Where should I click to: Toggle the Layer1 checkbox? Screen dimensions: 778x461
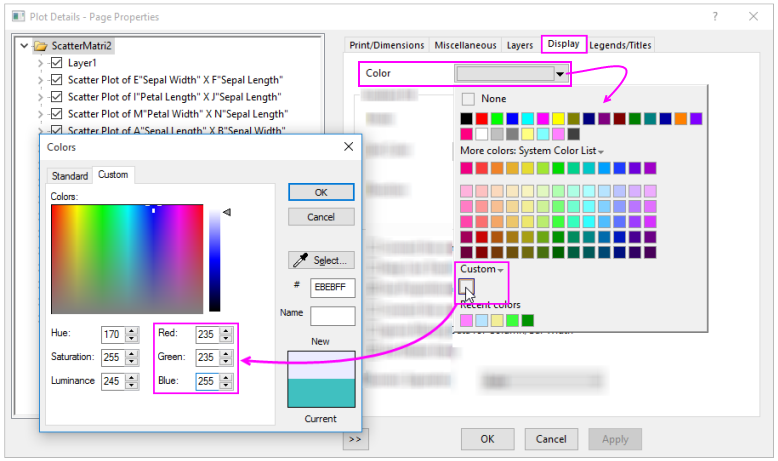[x=57, y=63]
